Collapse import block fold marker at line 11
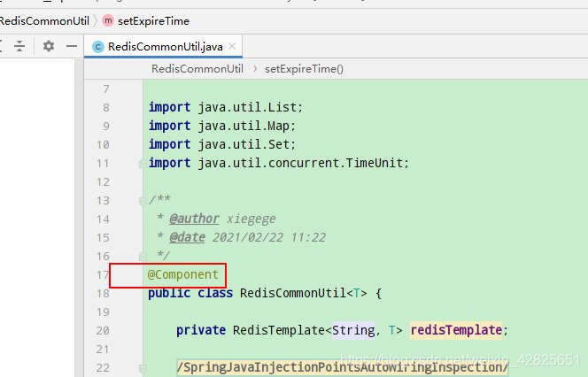 (143, 164)
